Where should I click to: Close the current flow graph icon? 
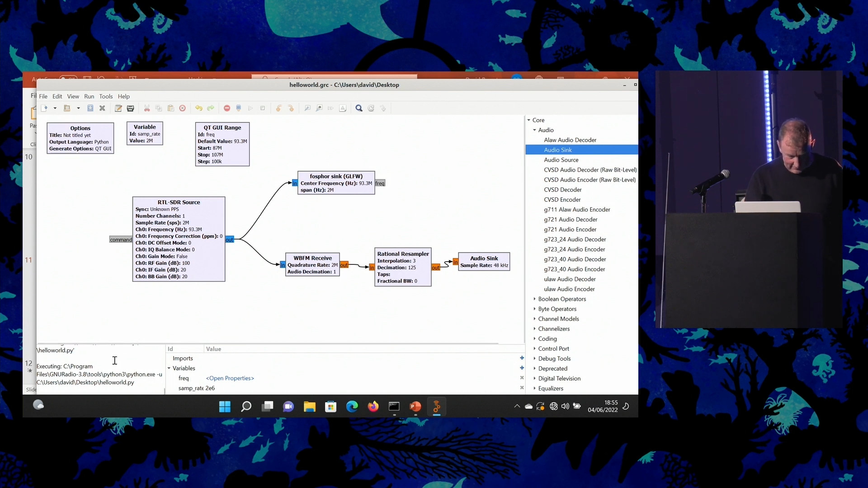pos(102,108)
